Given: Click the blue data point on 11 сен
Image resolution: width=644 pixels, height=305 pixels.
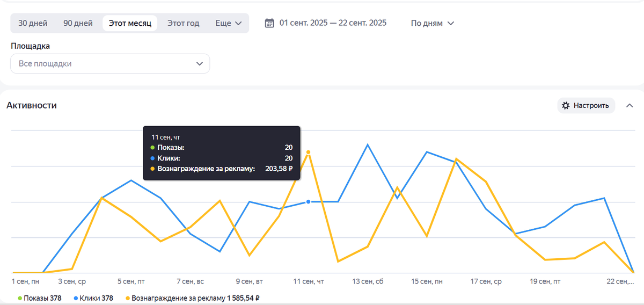Looking at the screenshot, I should tap(308, 202).
